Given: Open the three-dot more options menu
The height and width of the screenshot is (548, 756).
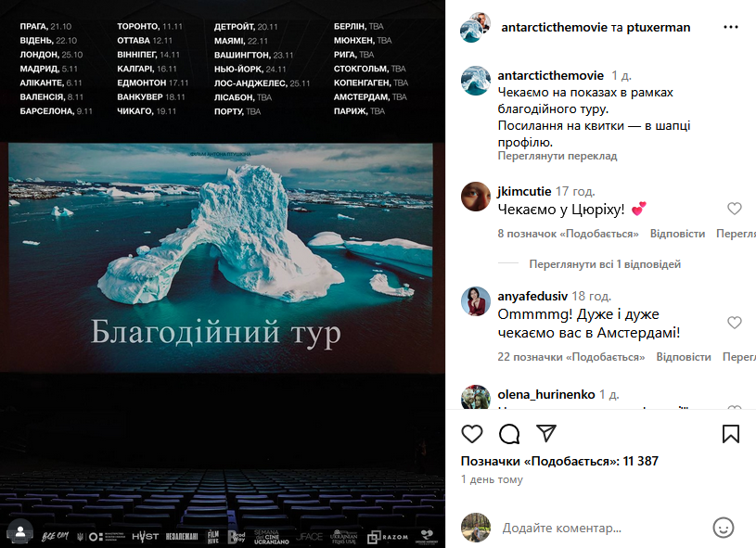Looking at the screenshot, I should pyautogui.click(x=730, y=27).
